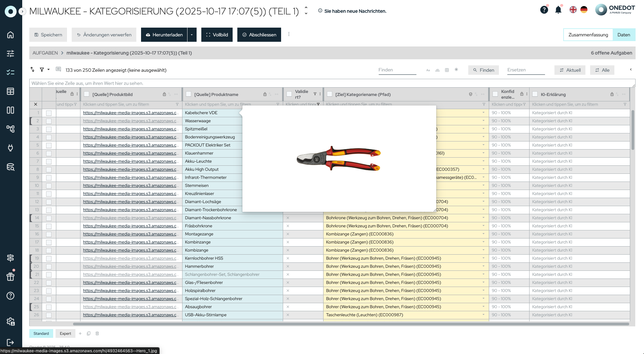Viewport: 644px width, 354px height.
Task: Click the logout icon in the sidebar
Action: pyautogui.click(x=10, y=342)
